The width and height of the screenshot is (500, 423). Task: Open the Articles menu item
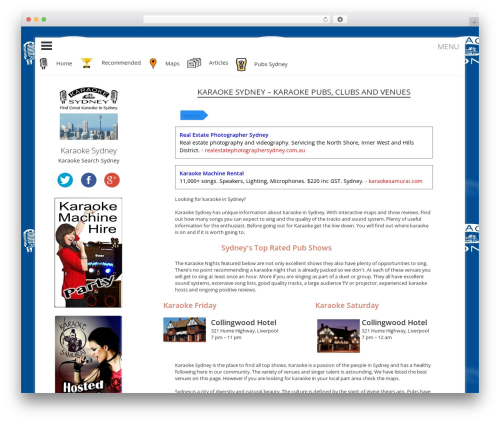pyautogui.click(x=218, y=63)
